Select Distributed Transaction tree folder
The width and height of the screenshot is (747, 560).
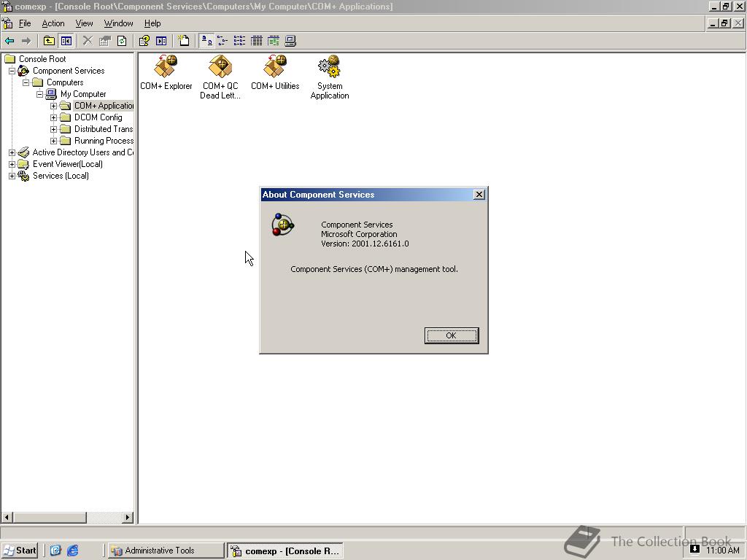(104, 129)
